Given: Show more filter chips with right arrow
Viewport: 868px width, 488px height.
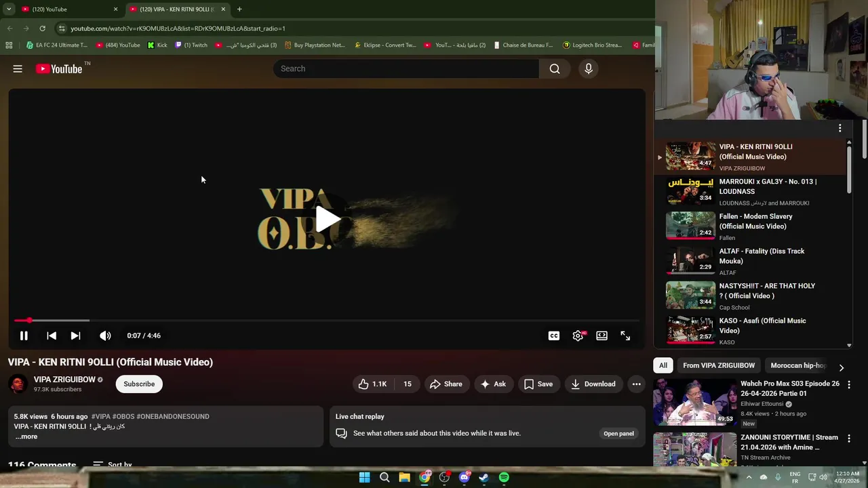Looking at the screenshot, I should pos(842,367).
